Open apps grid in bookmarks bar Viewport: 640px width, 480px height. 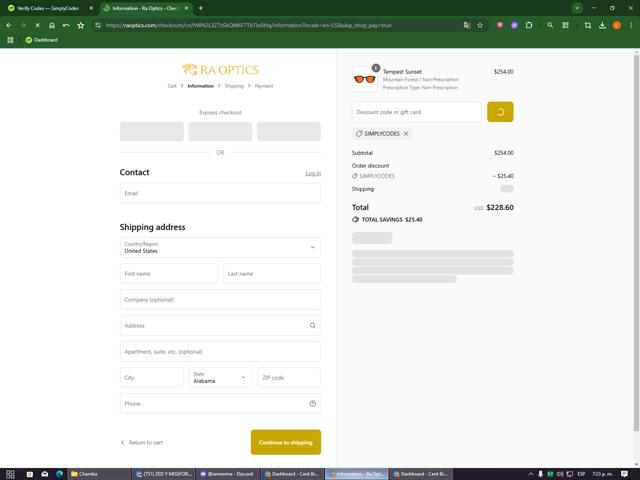[10, 40]
